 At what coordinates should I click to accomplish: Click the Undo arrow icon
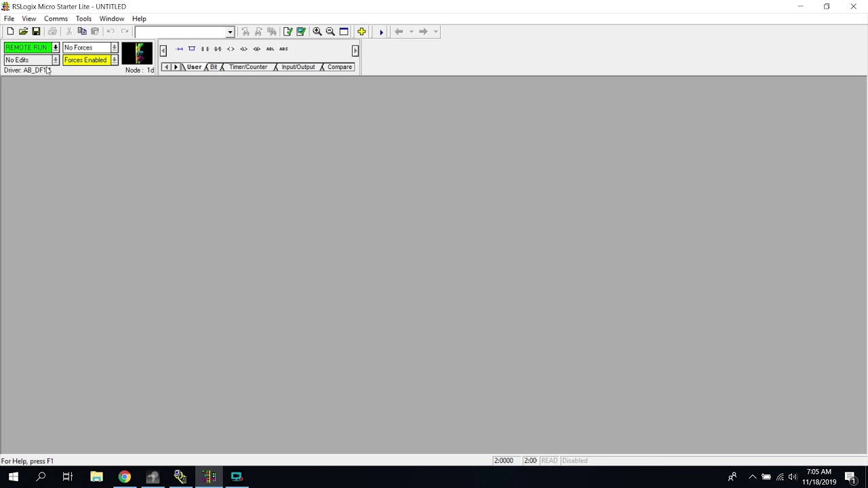111,31
